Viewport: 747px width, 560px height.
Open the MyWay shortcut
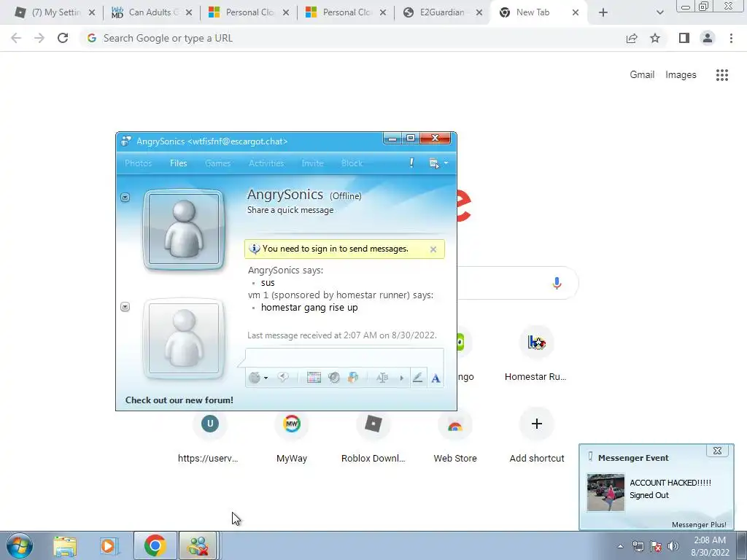pos(292,435)
